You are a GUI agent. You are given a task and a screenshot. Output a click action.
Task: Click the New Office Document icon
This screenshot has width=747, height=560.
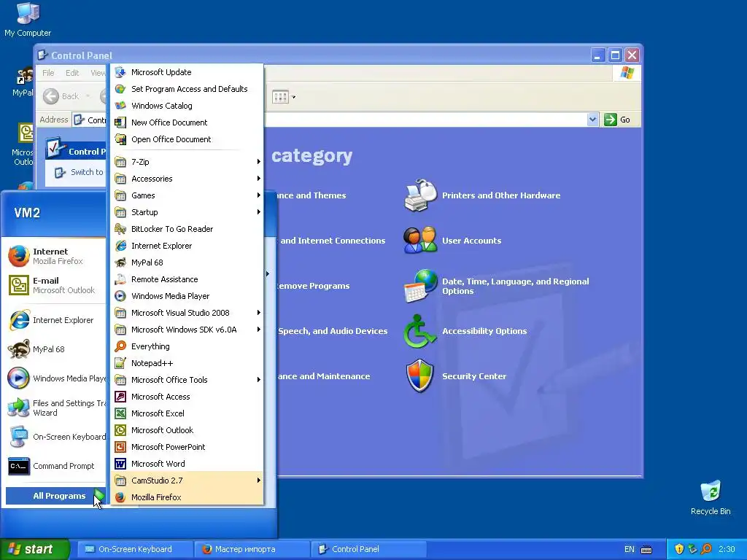(x=120, y=122)
